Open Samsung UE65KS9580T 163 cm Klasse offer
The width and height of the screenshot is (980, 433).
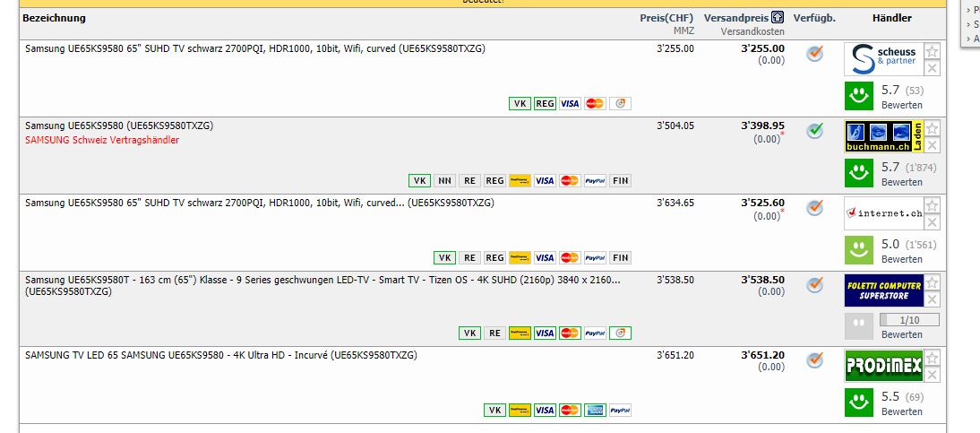click(x=322, y=285)
